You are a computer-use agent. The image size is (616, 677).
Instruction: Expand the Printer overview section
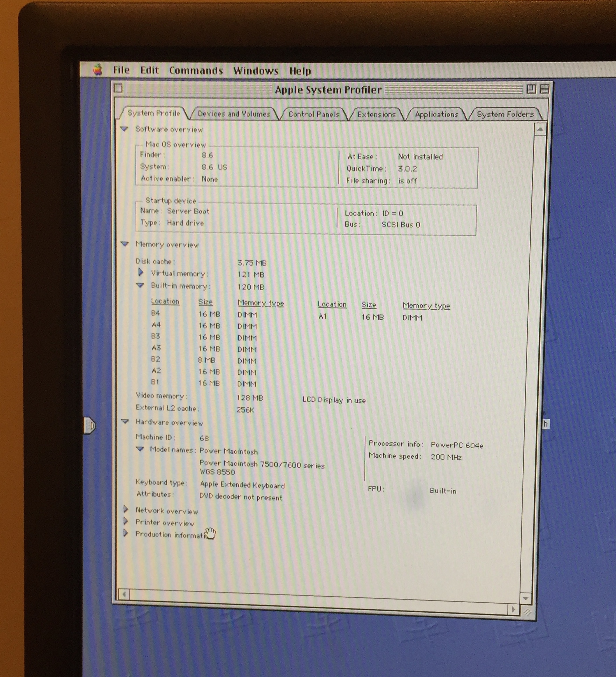tap(126, 522)
